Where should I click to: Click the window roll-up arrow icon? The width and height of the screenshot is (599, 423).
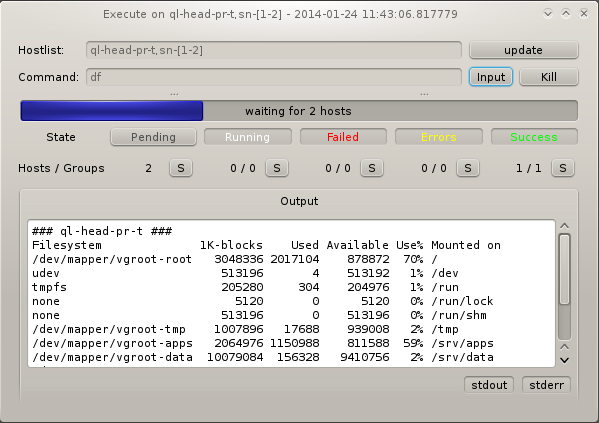coord(566,14)
